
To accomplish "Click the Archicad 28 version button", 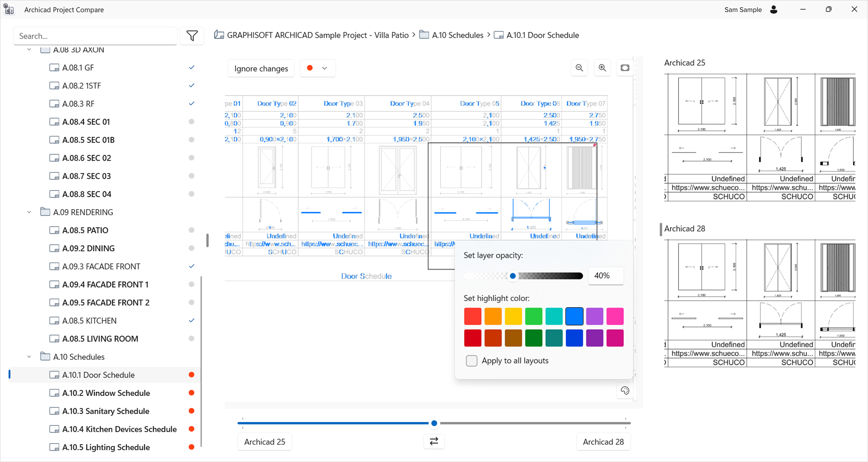I will tap(603, 442).
